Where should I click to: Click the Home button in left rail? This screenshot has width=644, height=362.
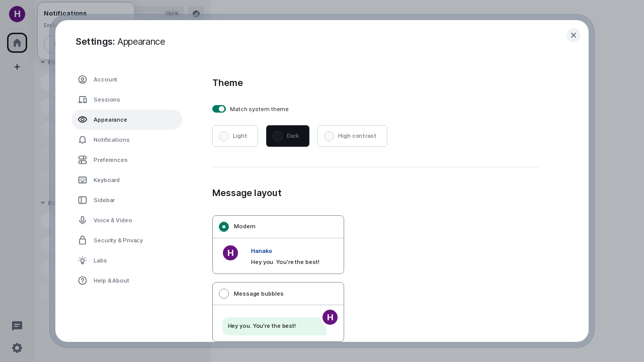tap(17, 43)
